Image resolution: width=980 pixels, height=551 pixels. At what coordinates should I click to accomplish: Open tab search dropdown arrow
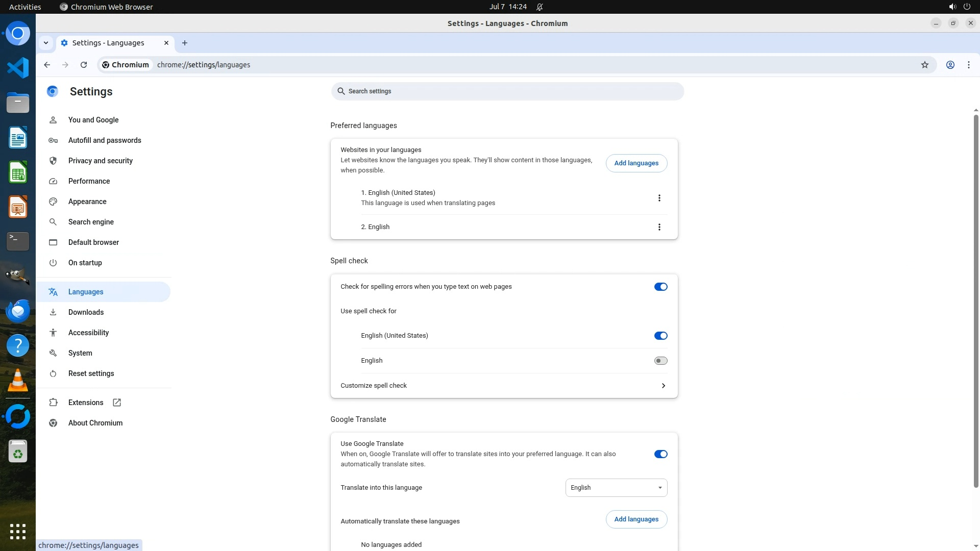(46, 43)
